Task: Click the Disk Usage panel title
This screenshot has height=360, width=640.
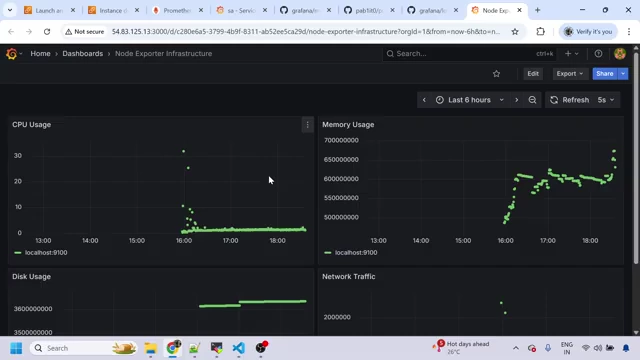Action: (x=31, y=277)
